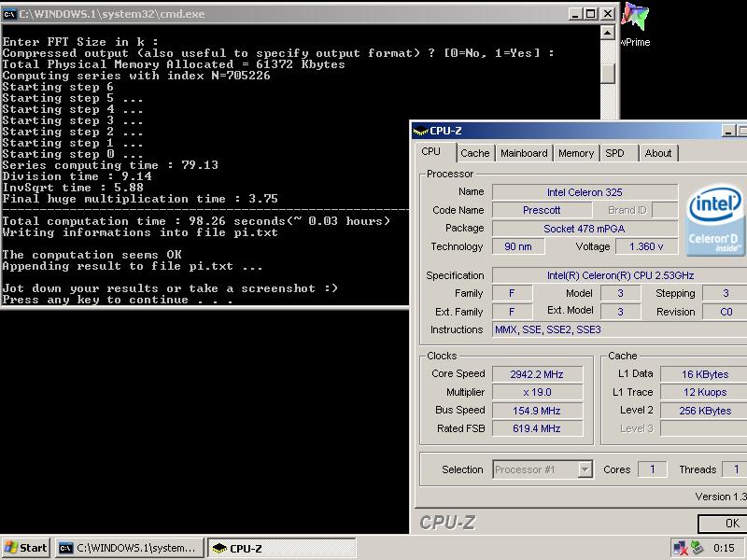Click the cmd.exe title bar icon
The height and width of the screenshot is (560, 747).
[9, 14]
